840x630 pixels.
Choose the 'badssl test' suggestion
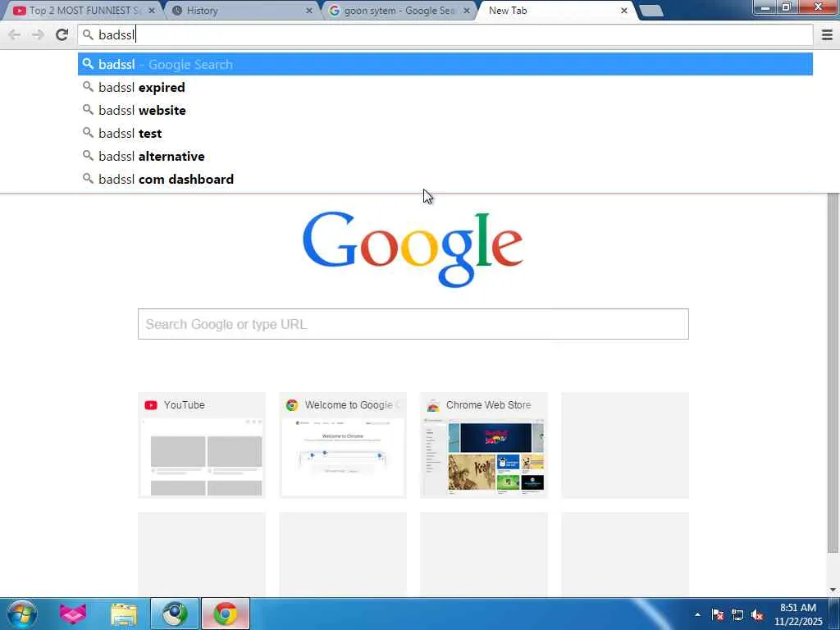[x=445, y=134]
